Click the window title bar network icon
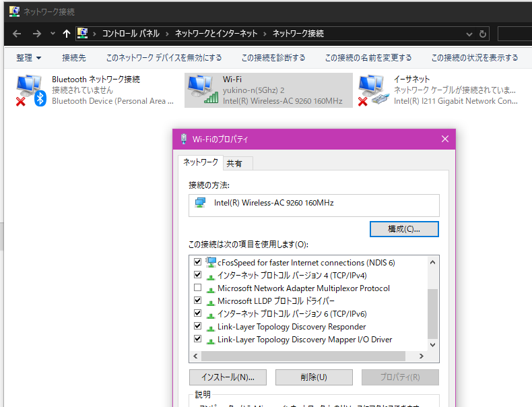 14,11
